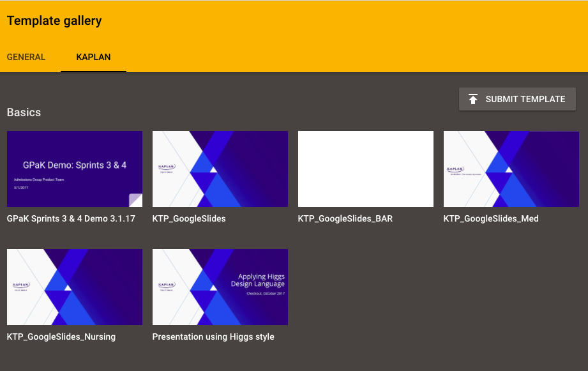This screenshot has height=371, width=588.
Task: Click the upload arrow icon beside Submit Template
Action: point(473,99)
